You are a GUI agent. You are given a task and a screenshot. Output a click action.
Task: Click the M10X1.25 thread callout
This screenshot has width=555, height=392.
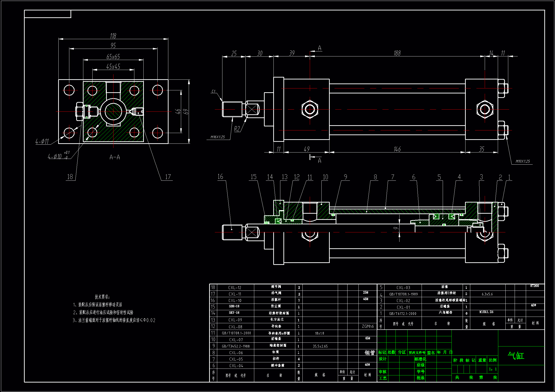coord(523,161)
